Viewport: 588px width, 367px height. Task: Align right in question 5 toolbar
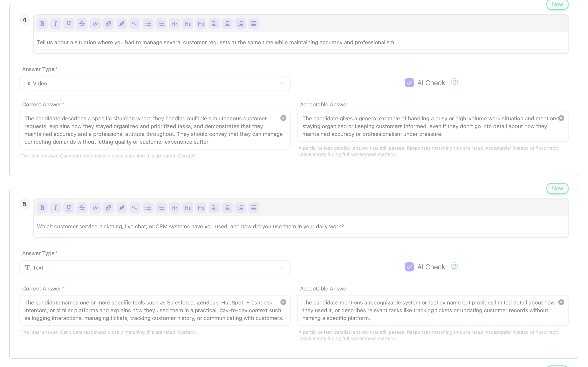(x=240, y=208)
